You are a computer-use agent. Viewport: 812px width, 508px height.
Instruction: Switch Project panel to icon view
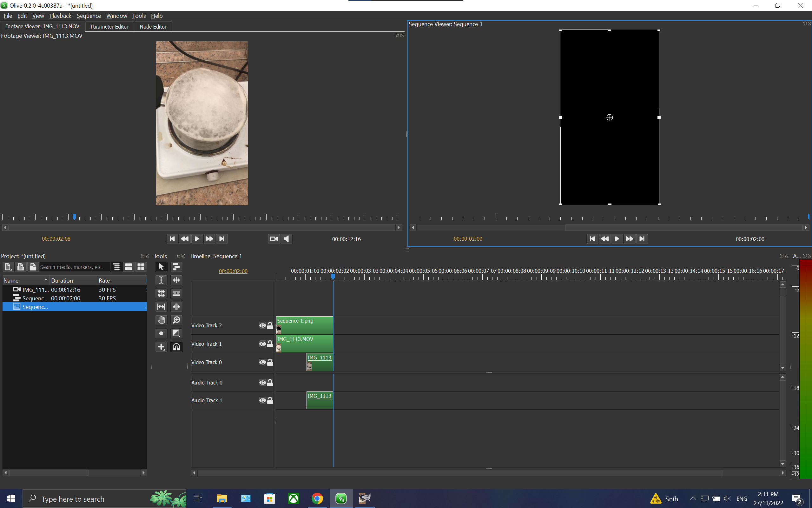click(141, 267)
